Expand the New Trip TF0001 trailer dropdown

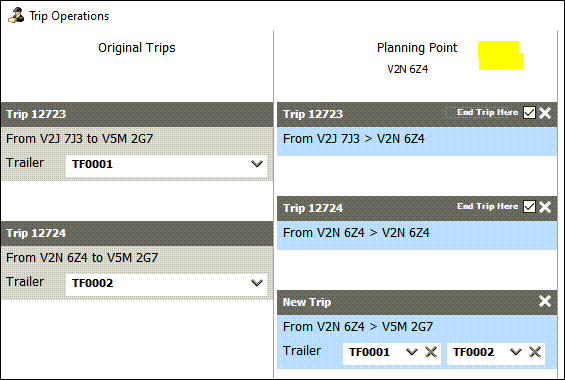click(412, 352)
